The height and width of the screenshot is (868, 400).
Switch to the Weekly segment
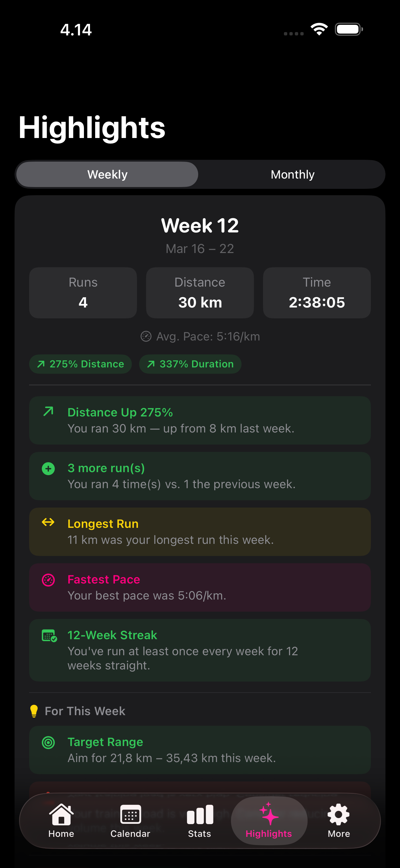107,175
